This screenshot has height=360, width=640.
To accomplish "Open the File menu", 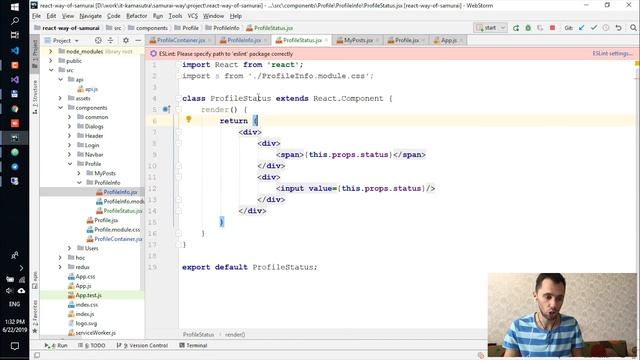I will click(36, 16).
